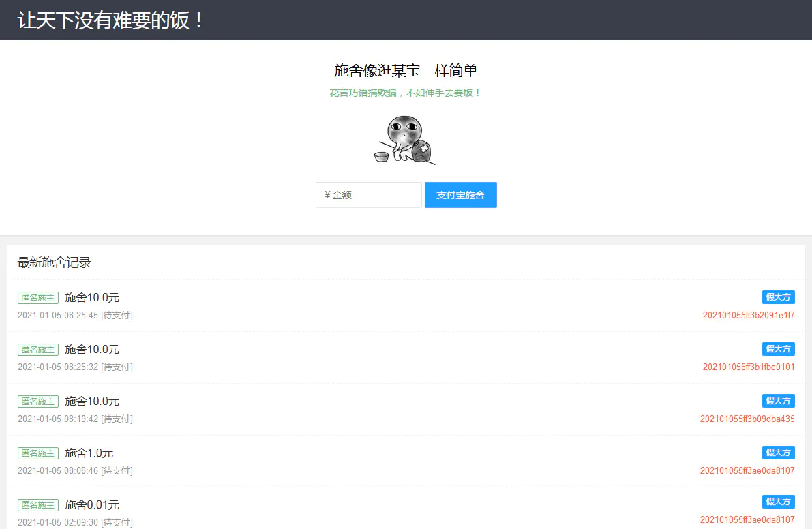The height and width of the screenshot is (529, 812).
Task: Click the 假大方 badge on the last record
Action: pos(778,501)
